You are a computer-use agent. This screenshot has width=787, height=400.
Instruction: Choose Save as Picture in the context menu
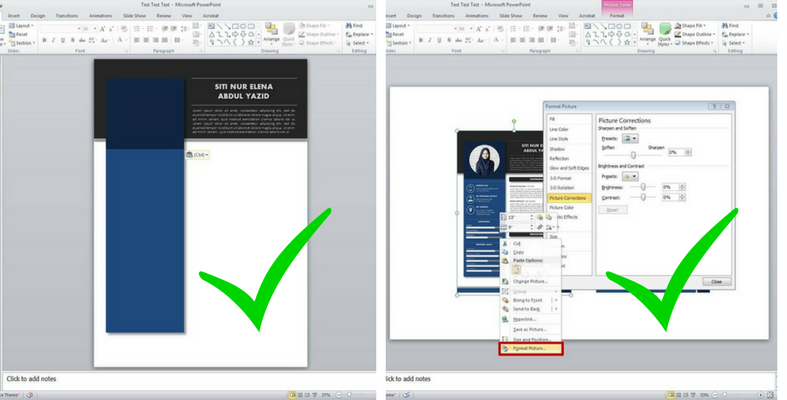point(530,329)
